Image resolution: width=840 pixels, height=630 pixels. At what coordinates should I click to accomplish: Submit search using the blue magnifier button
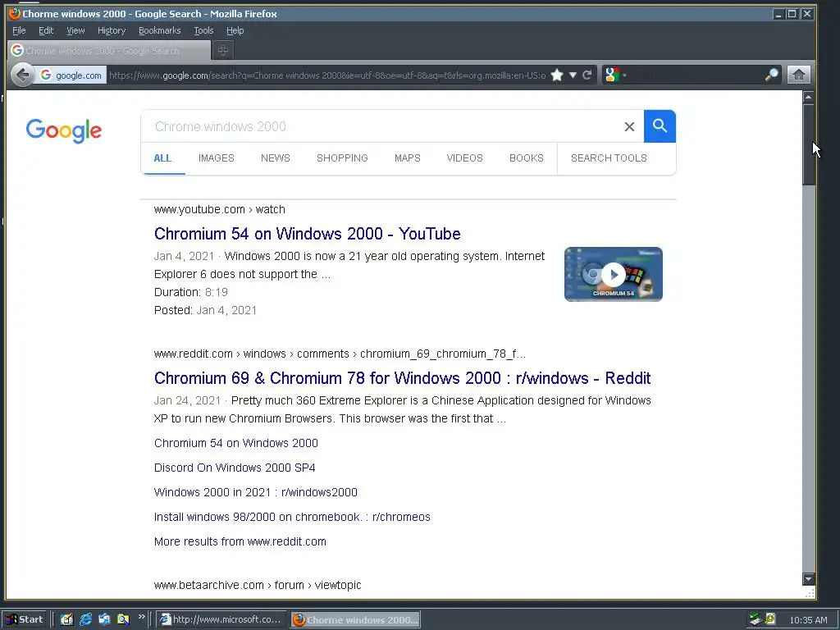660,126
